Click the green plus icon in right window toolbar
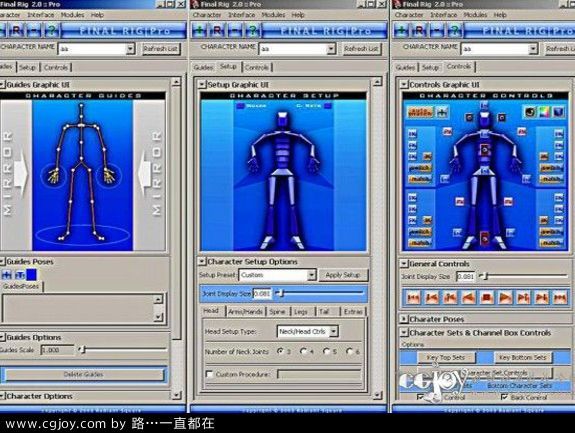 (401, 30)
